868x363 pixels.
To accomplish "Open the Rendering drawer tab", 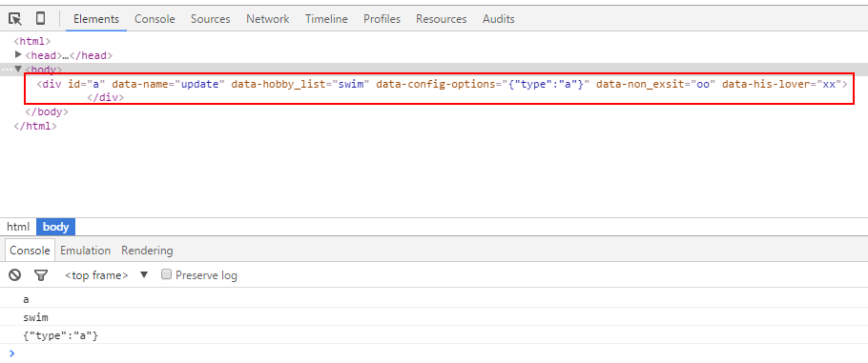I will pyautogui.click(x=147, y=251).
